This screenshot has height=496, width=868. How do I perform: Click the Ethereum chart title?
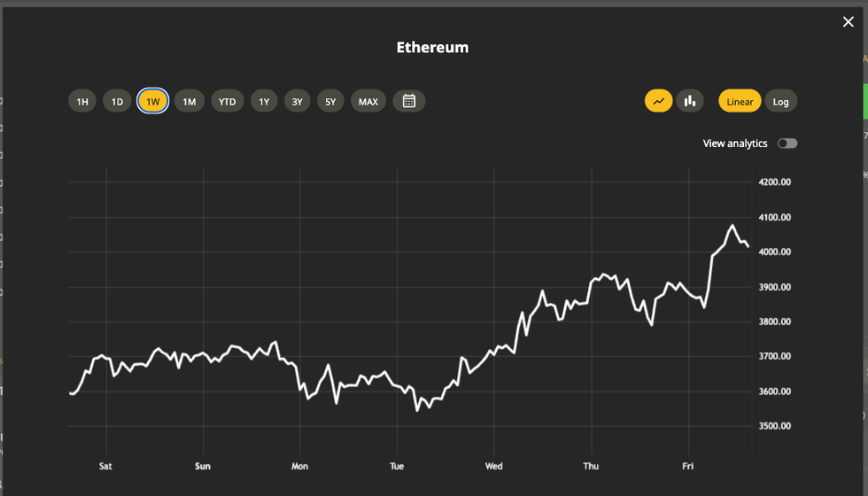click(x=432, y=47)
